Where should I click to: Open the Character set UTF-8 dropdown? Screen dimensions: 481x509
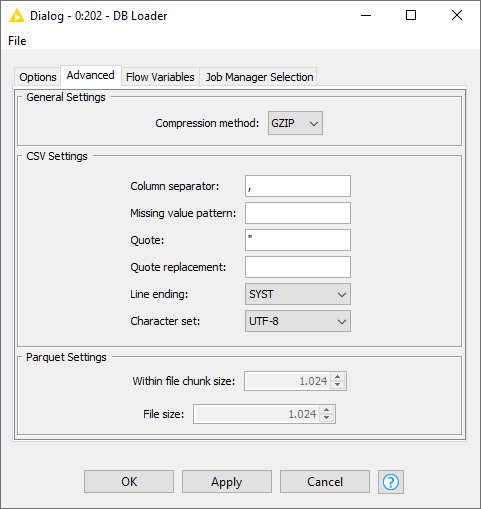click(x=298, y=321)
